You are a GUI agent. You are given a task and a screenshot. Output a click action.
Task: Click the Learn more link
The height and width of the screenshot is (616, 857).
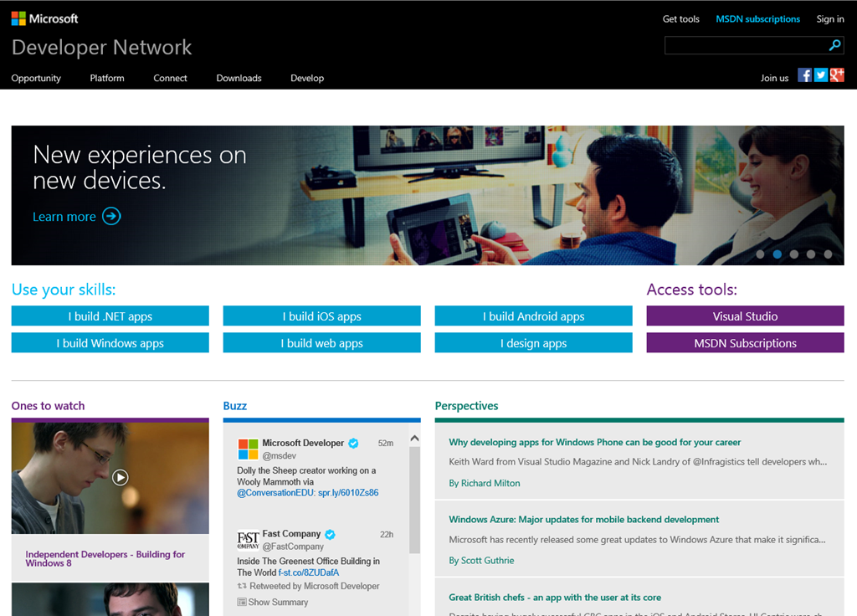[64, 217]
